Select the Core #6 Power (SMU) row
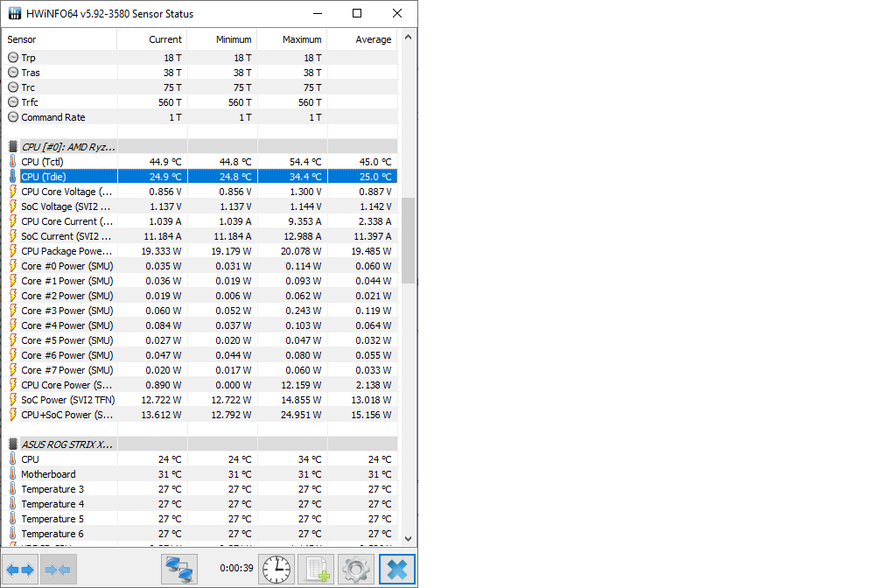882x588 pixels. point(200,355)
